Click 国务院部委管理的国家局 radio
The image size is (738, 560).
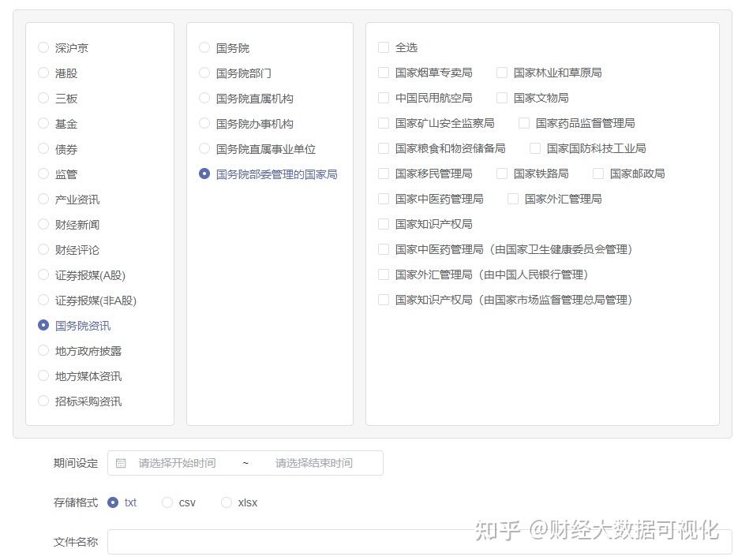[204, 174]
